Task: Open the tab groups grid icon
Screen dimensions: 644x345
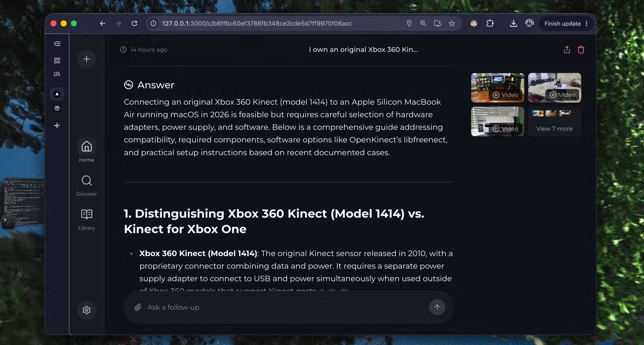Action: point(57,60)
